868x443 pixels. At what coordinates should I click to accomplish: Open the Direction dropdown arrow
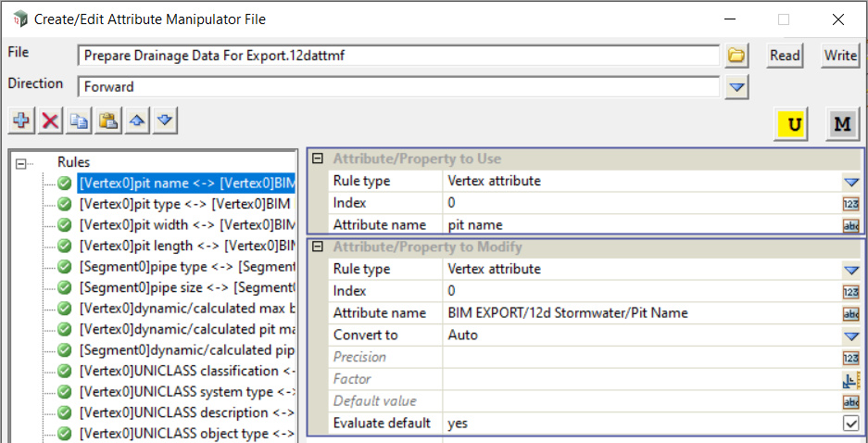pos(736,87)
